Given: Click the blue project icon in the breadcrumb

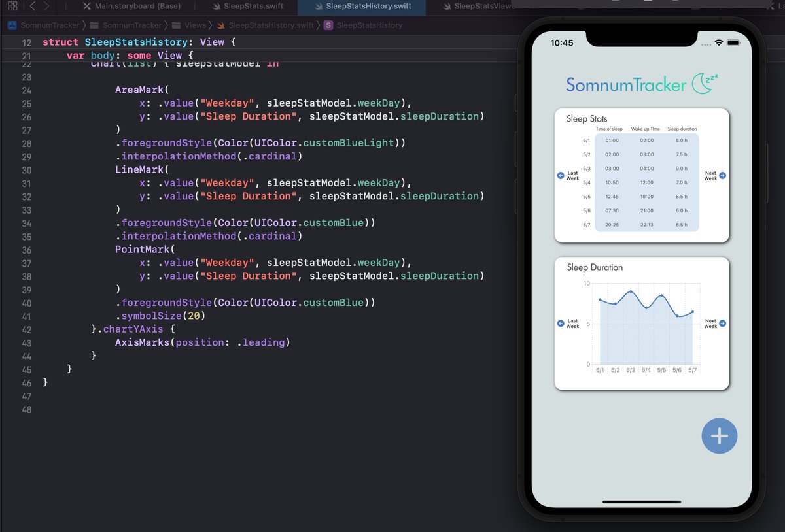Looking at the screenshot, I should click(12, 25).
